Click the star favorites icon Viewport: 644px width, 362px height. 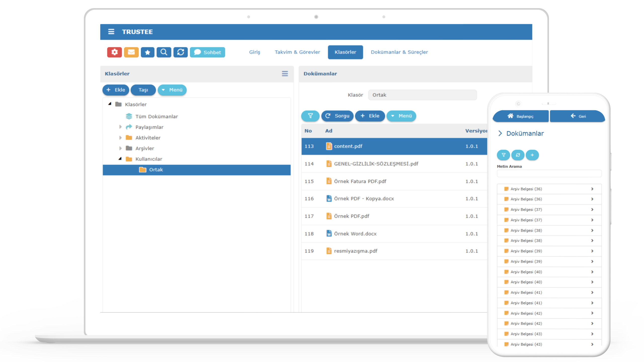(148, 52)
